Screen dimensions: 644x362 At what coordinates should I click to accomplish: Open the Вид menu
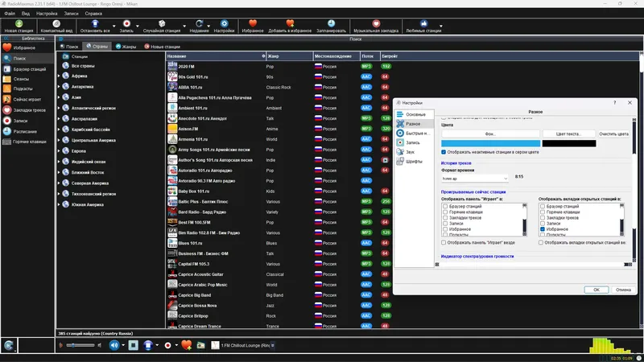[x=26, y=14]
